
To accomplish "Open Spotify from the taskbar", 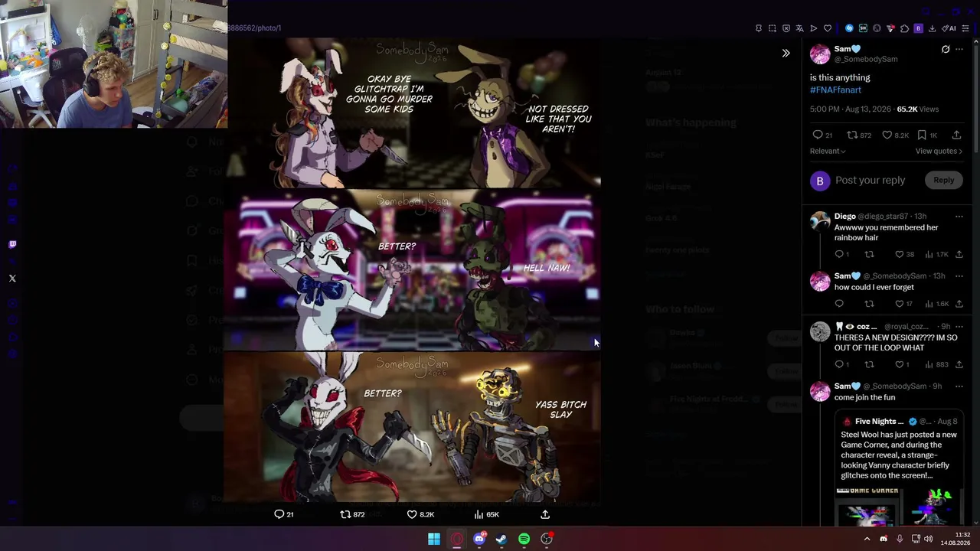I will tap(524, 539).
